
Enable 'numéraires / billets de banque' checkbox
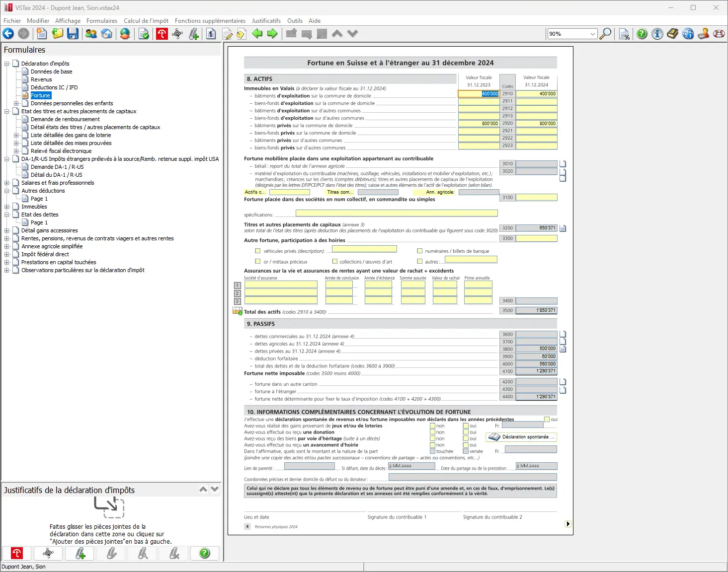click(x=420, y=251)
